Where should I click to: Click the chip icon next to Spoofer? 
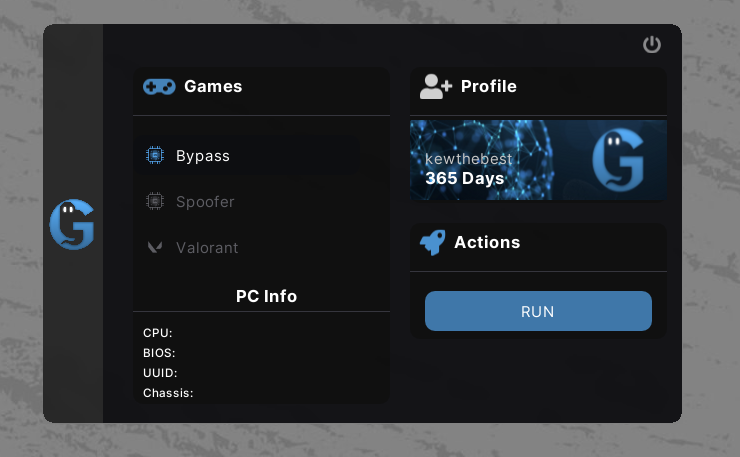(x=154, y=202)
